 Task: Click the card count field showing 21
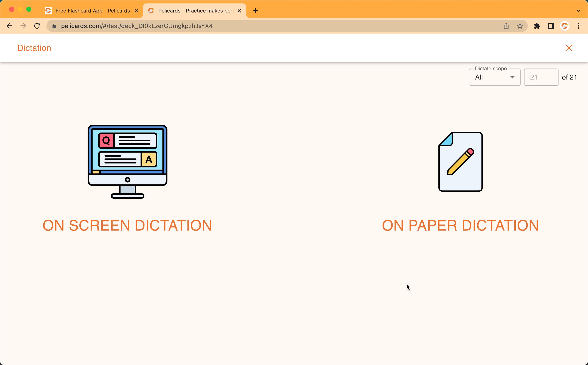[x=541, y=77]
